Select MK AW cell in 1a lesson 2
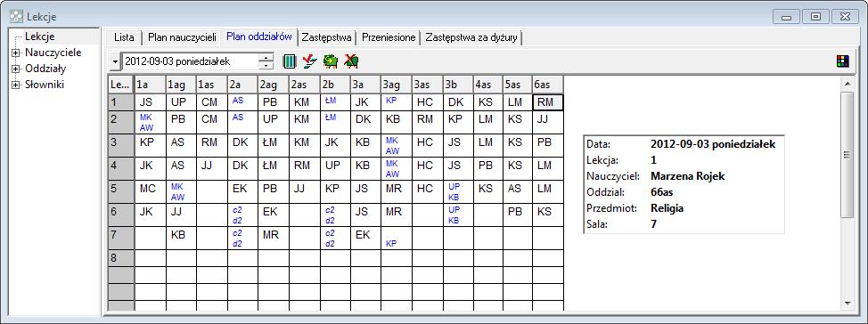Viewport: 868px width, 324px height. tap(150, 123)
